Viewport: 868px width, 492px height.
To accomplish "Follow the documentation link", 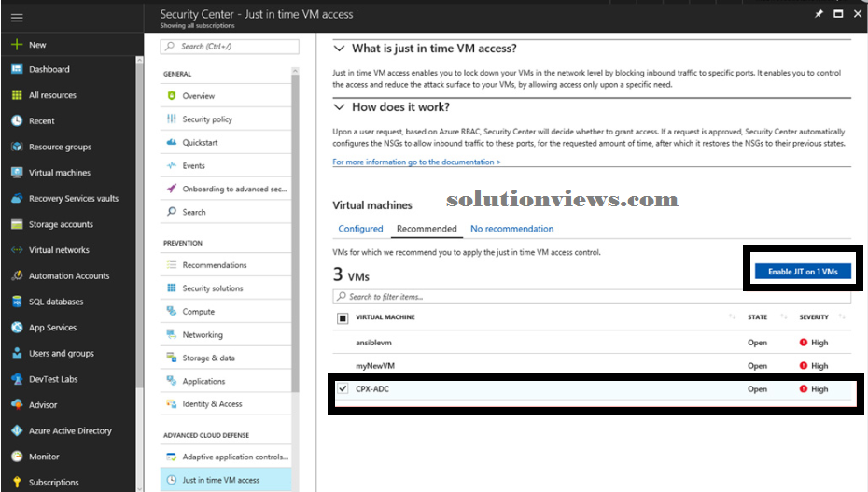I will click(x=416, y=162).
